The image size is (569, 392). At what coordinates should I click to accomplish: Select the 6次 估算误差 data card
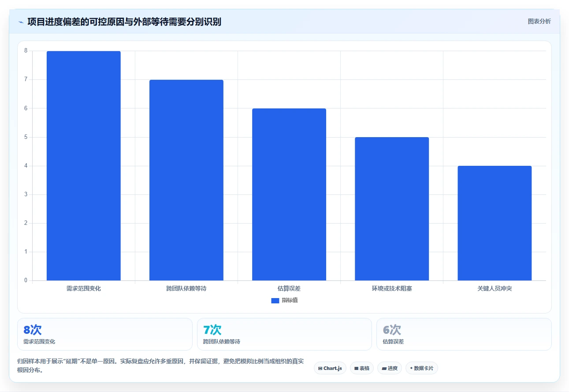click(x=464, y=334)
